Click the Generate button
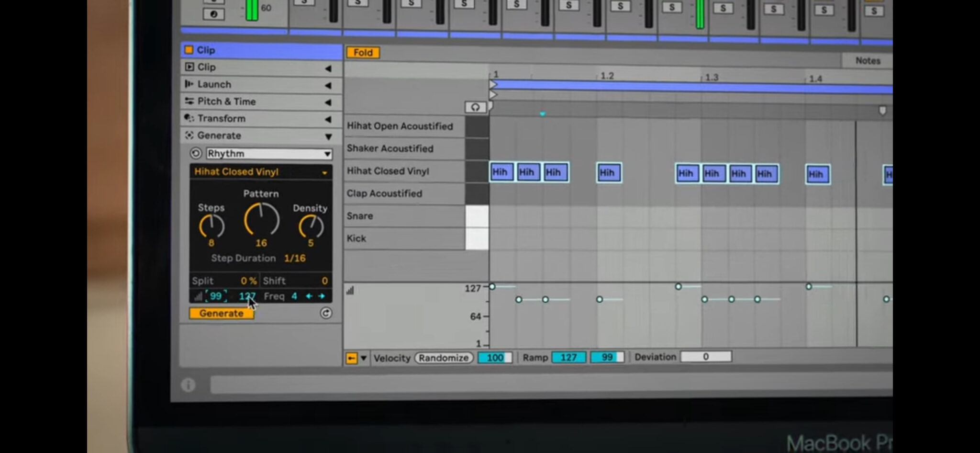 [x=222, y=313]
